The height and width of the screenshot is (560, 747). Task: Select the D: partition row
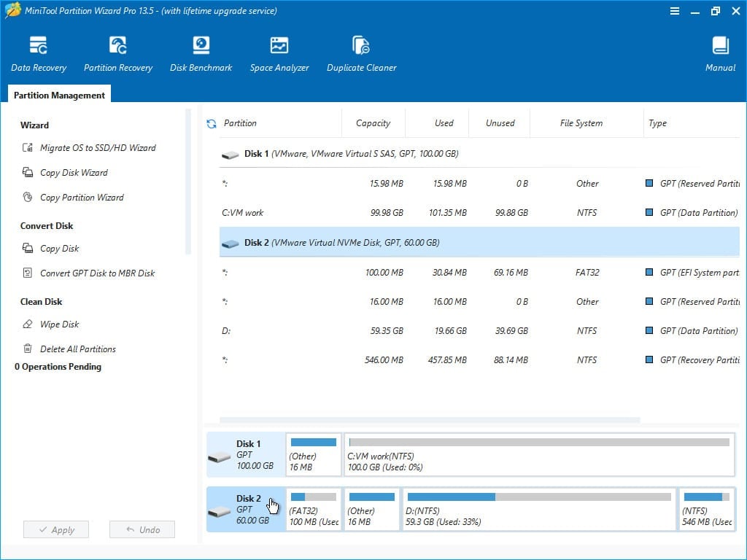coord(479,330)
